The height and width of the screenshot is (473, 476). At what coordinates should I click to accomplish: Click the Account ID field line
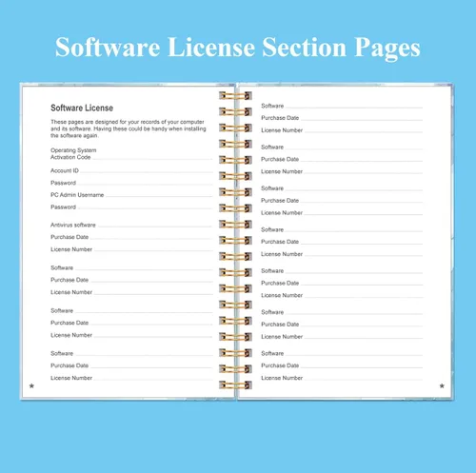131,170
